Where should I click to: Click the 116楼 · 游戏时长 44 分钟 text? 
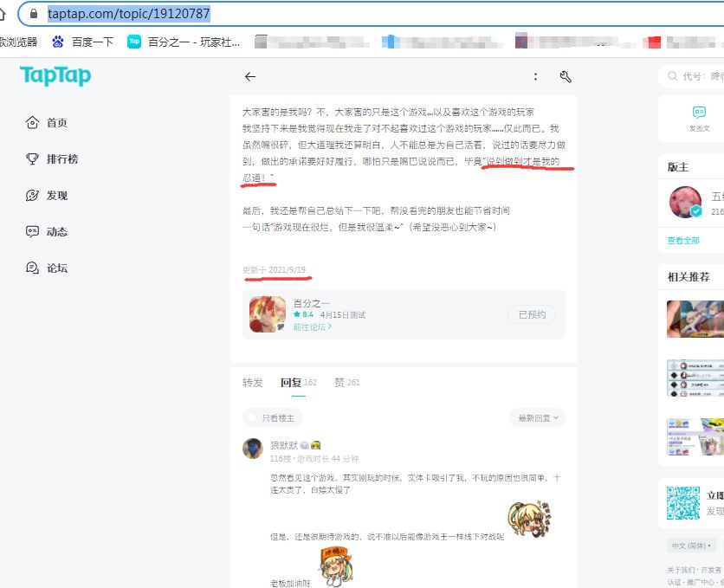(x=314, y=459)
